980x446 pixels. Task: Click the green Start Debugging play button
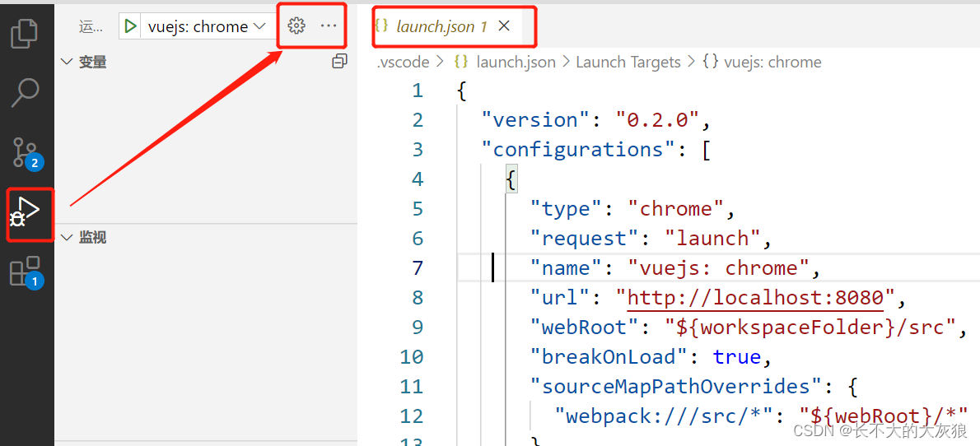tap(130, 26)
